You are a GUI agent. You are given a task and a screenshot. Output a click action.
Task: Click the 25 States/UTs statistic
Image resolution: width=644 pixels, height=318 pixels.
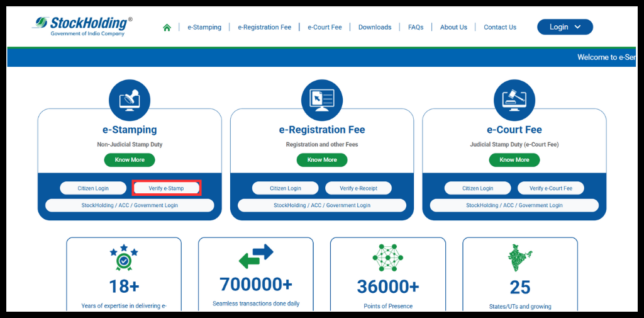[x=520, y=287]
